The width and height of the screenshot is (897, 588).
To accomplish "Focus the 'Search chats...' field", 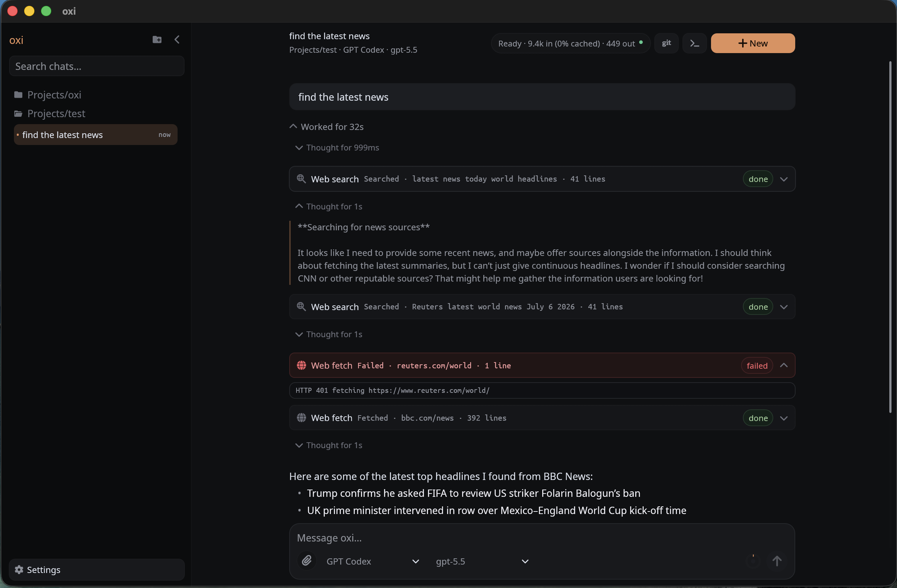I will 97,66.
